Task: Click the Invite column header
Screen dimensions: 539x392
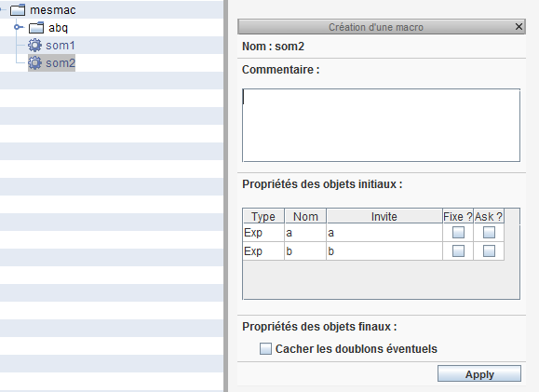Action: click(x=384, y=216)
